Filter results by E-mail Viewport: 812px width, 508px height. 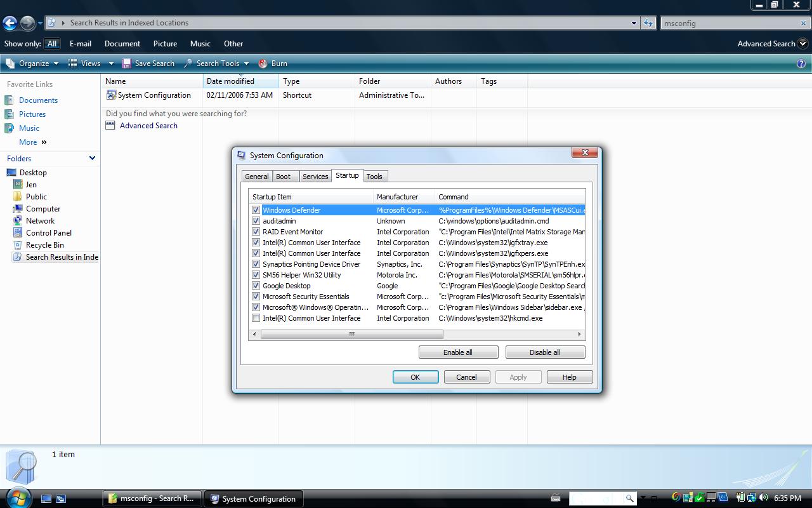pyautogui.click(x=81, y=44)
